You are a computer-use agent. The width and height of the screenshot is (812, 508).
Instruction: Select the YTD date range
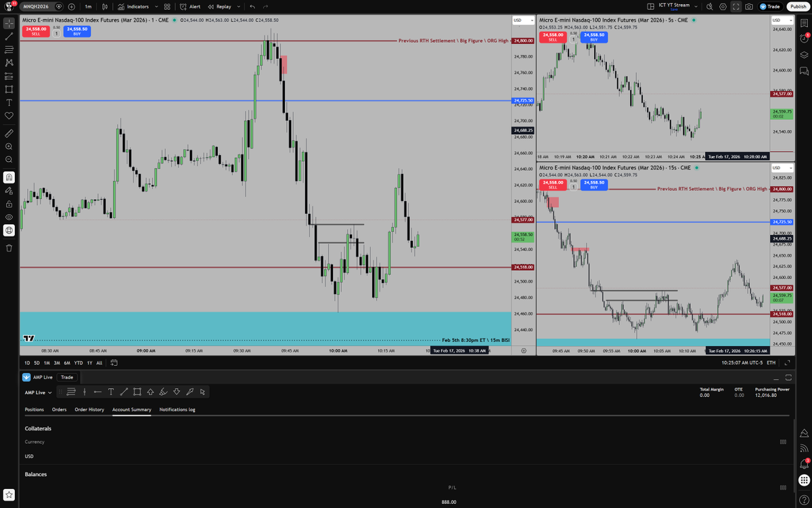[78, 363]
